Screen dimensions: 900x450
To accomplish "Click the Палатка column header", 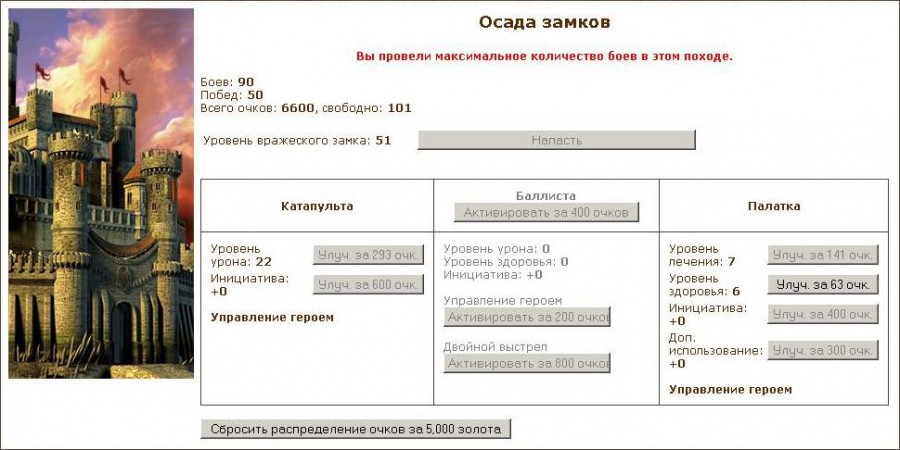I will 774,206.
